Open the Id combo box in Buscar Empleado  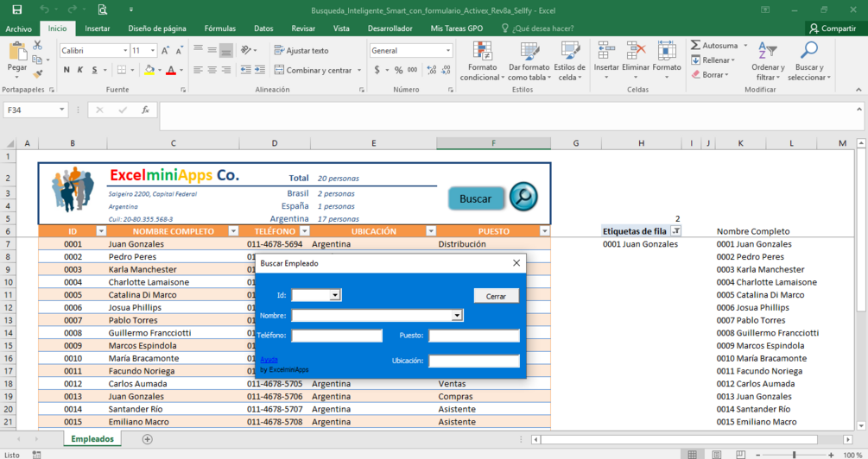[335, 295]
